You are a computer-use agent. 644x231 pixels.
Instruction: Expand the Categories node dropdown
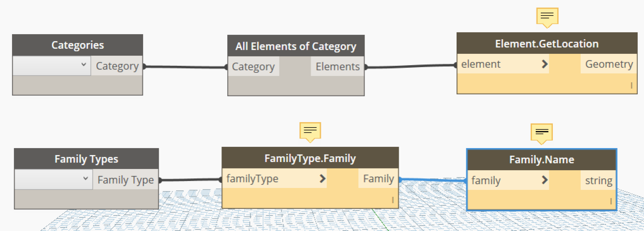point(52,66)
